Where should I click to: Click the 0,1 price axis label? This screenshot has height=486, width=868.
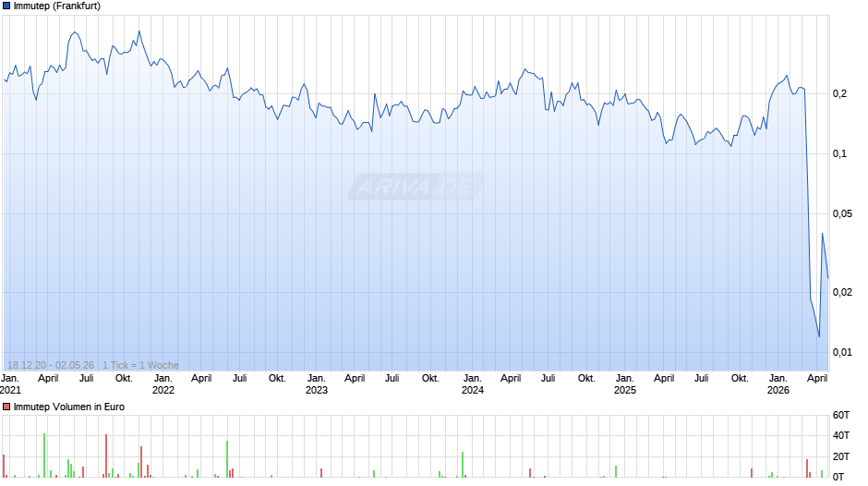[x=839, y=154]
